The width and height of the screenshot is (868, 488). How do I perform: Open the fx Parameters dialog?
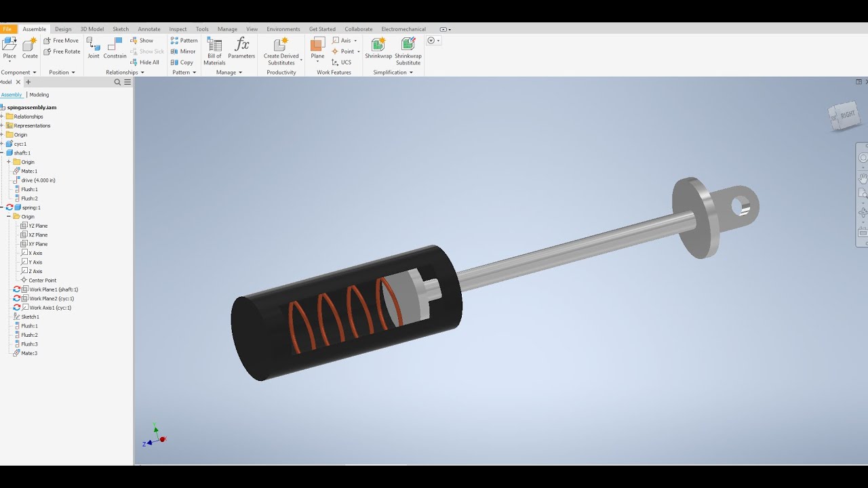click(x=241, y=48)
